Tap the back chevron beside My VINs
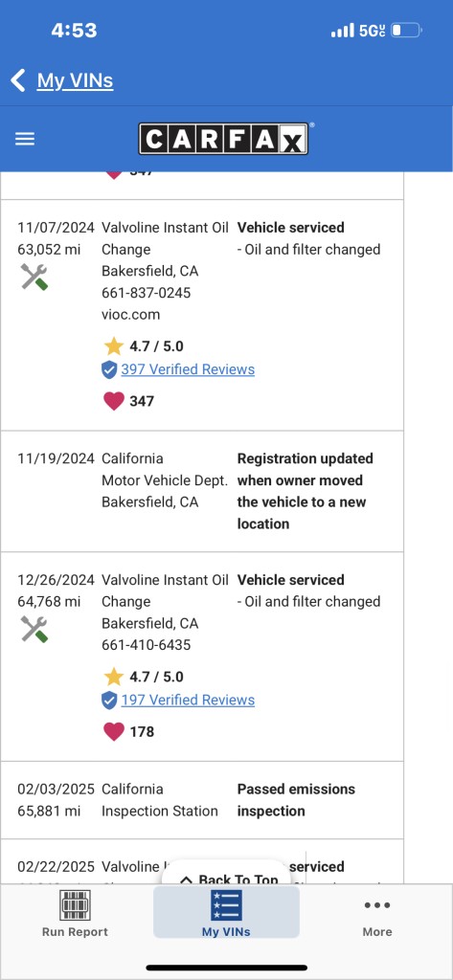Image resolution: width=453 pixels, height=980 pixels. 18,80
